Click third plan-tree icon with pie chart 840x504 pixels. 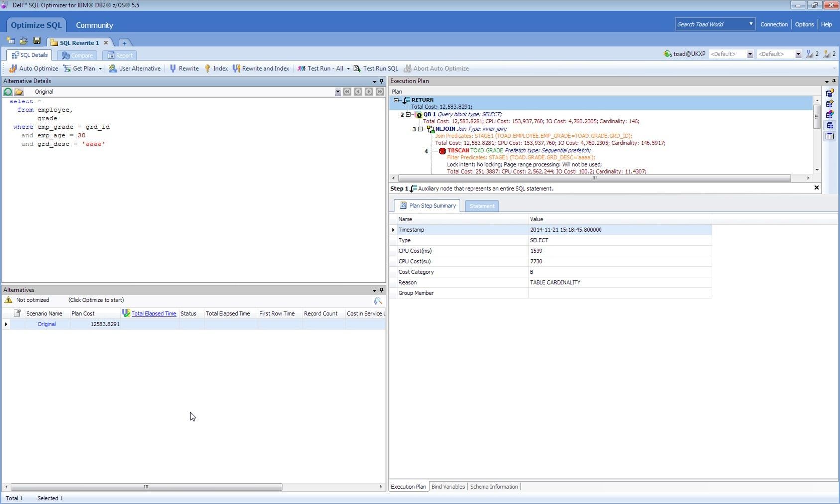(x=830, y=115)
